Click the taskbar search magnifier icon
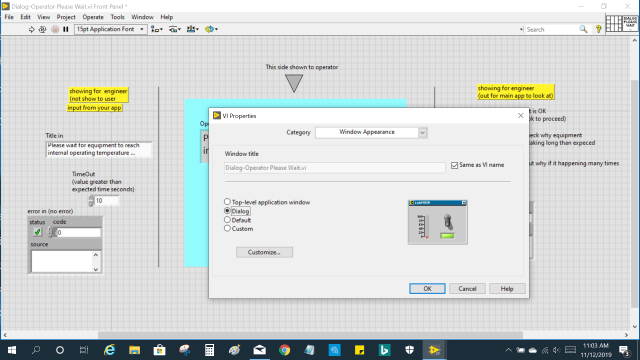 tap(36, 350)
